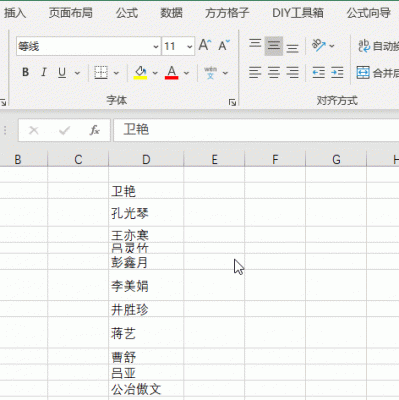Open the 数据 ribbon tab

click(171, 13)
